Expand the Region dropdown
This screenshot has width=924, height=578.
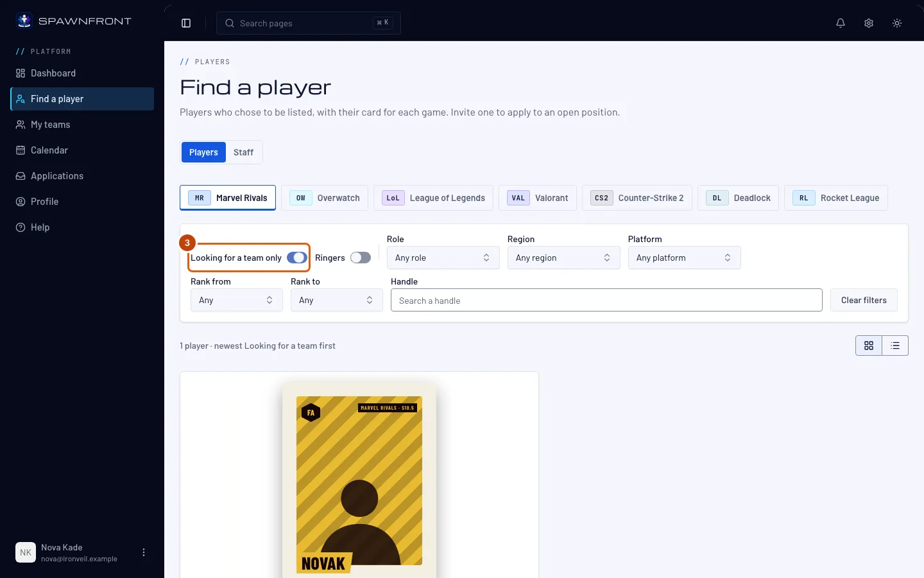click(563, 258)
